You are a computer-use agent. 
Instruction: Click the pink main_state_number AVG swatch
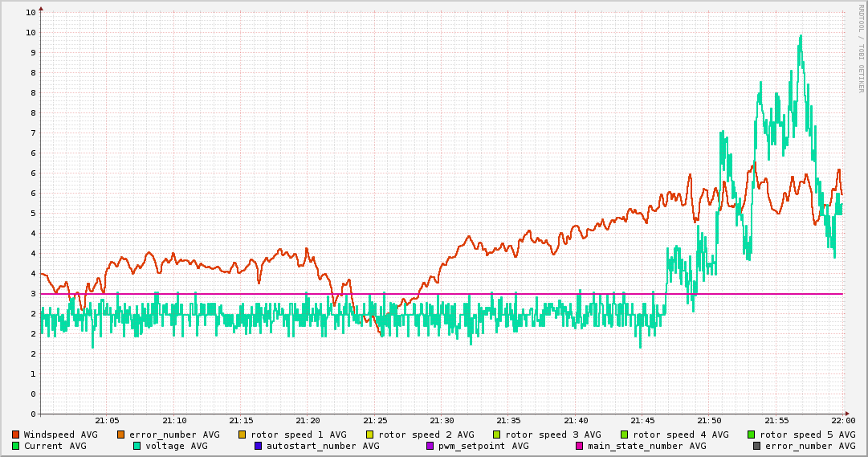click(580, 446)
